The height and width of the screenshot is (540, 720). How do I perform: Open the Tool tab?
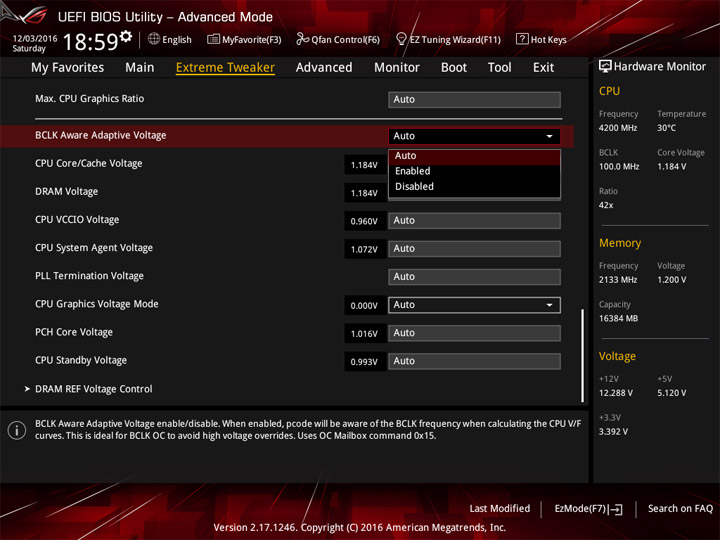pyautogui.click(x=500, y=68)
